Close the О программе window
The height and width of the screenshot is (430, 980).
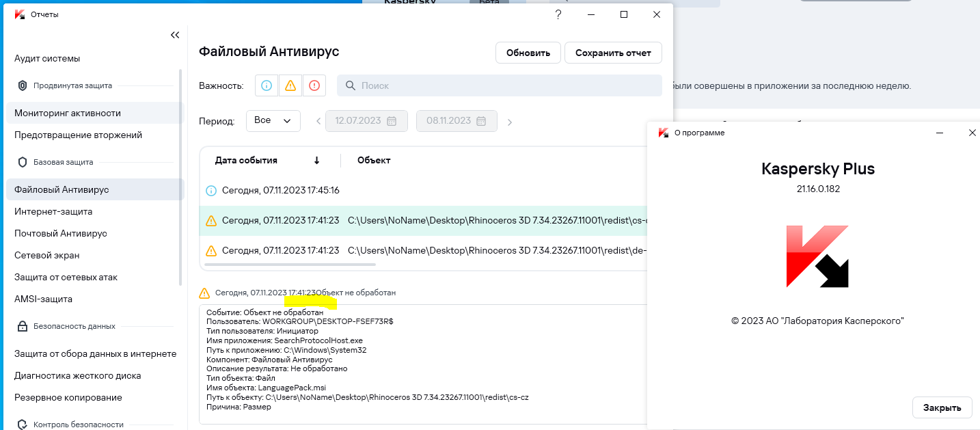tap(972, 133)
